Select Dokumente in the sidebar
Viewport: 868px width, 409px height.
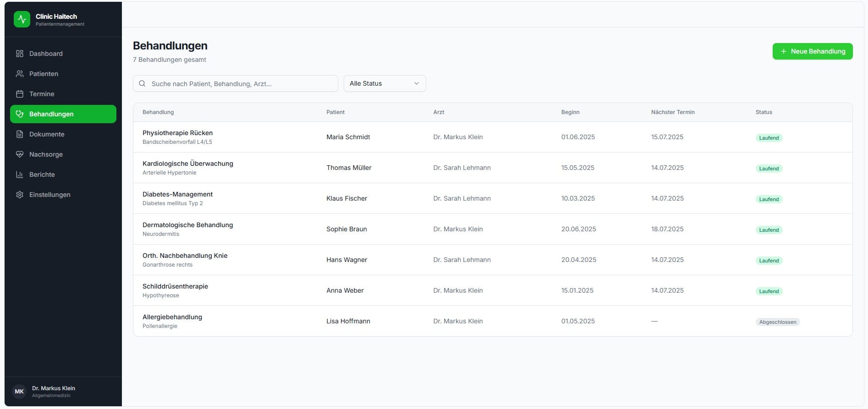coord(63,134)
